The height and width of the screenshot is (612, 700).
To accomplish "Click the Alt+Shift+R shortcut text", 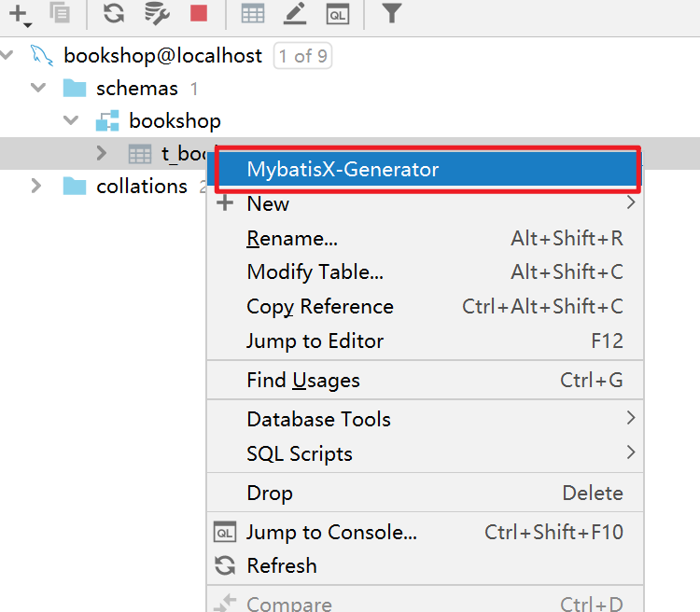I will (567, 239).
